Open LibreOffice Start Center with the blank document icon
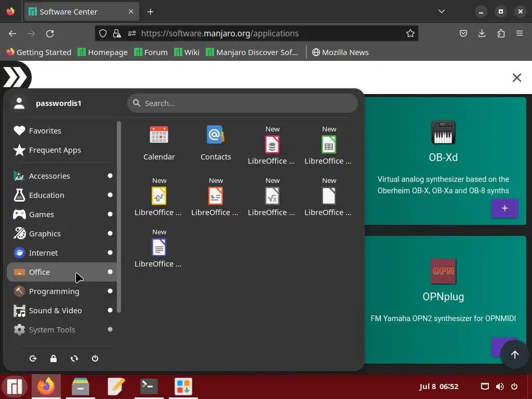Viewport: 532px width, 399px height. 328,197
